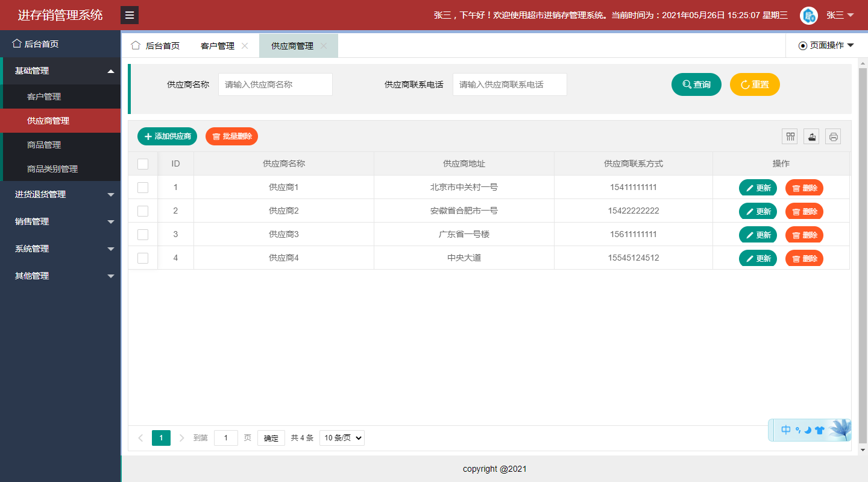This screenshot has width=868, height=482.
Task: Click 删除 for 供应商4
Action: pos(804,258)
